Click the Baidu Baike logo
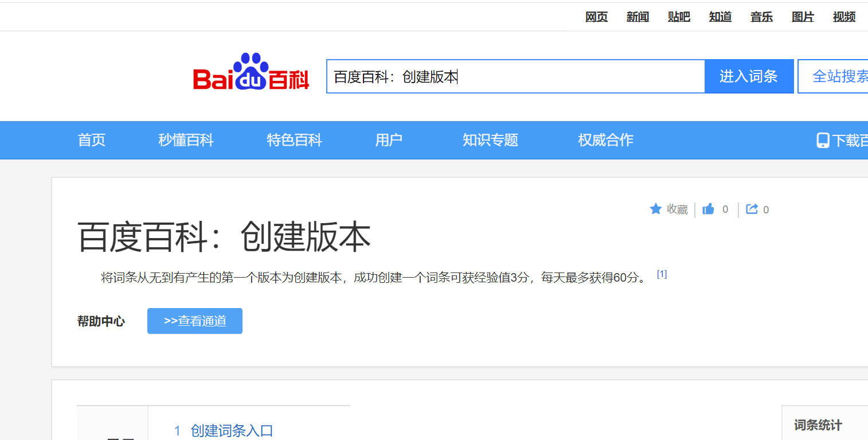This screenshot has height=440, width=868. point(251,76)
